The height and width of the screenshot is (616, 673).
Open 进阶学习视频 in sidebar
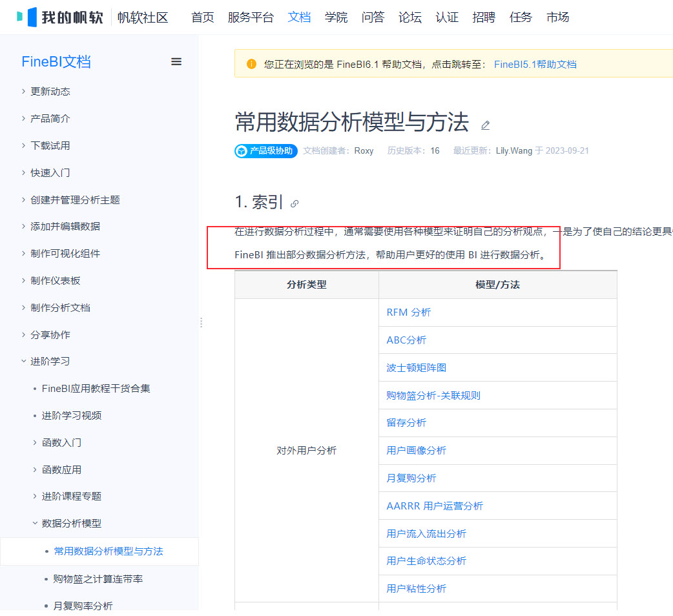click(71, 415)
